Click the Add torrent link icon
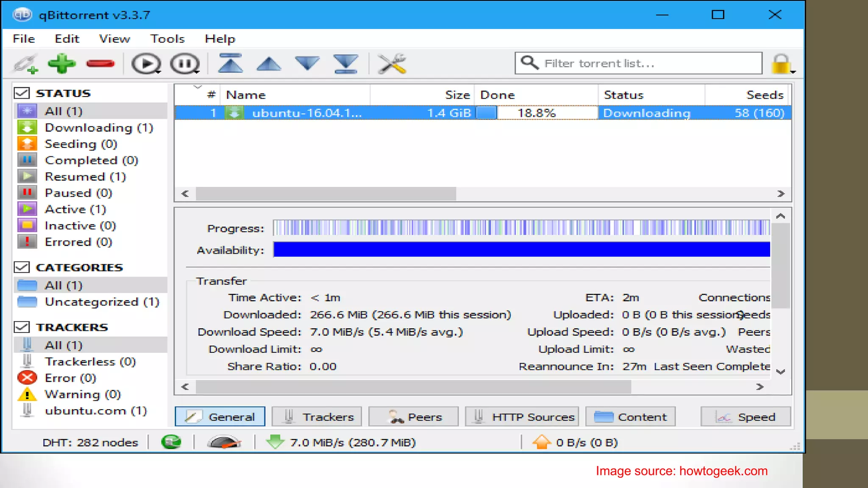868x488 pixels. [25, 64]
